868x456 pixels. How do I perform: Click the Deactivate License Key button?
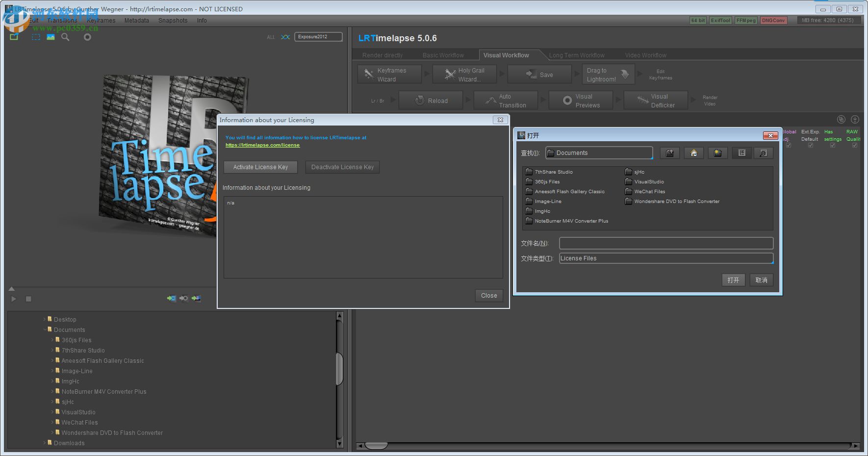point(342,167)
